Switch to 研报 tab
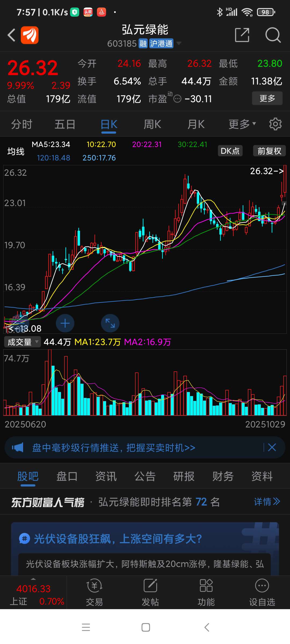The width and height of the screenshot is (290, 644). (x=184, y=477)
